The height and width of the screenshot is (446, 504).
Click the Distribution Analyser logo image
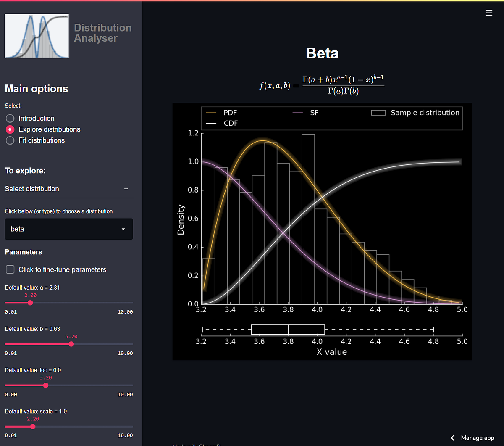[x=36, y=36]
